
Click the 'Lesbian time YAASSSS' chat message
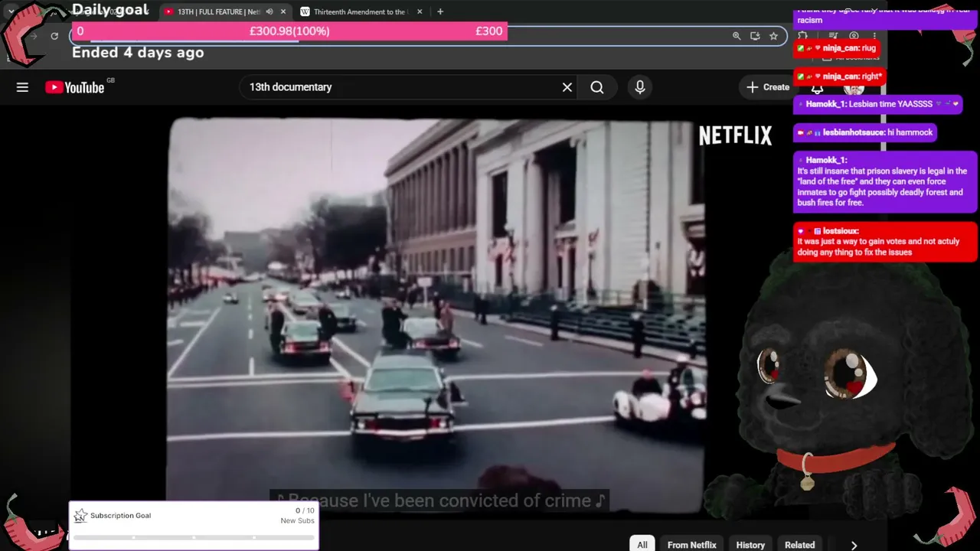(877, 104)
